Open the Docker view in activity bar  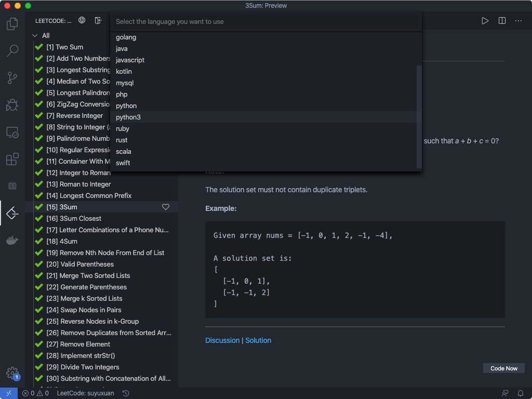pyautogui.click(x=12, y=240)
